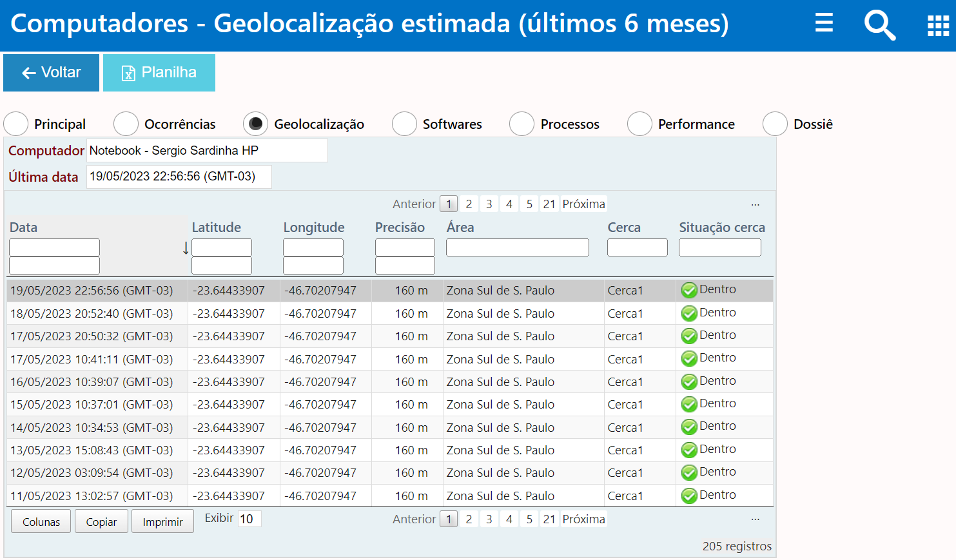Export using the Planilha spreadsheet button
This screenshot has height=560, width=956.
tap(159, 73)
